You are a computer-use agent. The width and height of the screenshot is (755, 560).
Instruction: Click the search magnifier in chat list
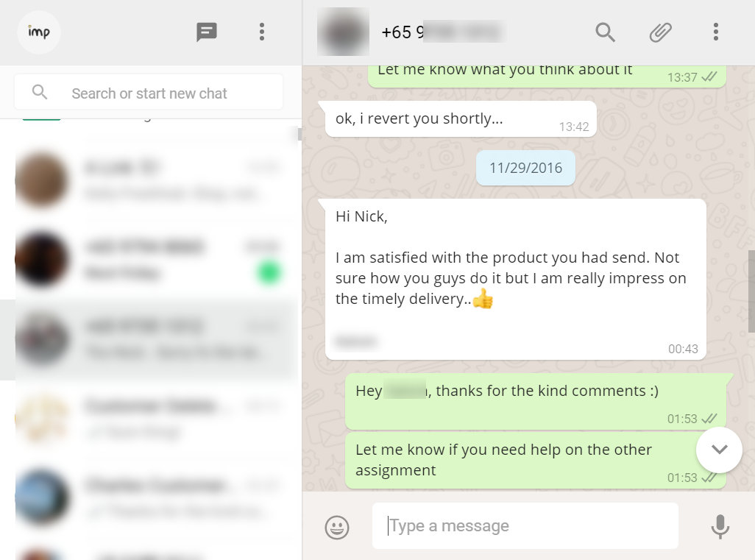pos(40,91)
